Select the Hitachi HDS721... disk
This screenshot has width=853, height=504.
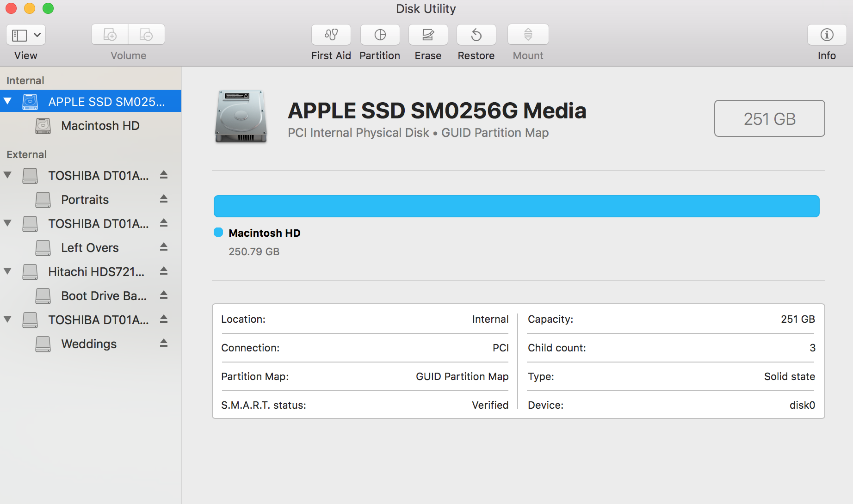(91, 271)
